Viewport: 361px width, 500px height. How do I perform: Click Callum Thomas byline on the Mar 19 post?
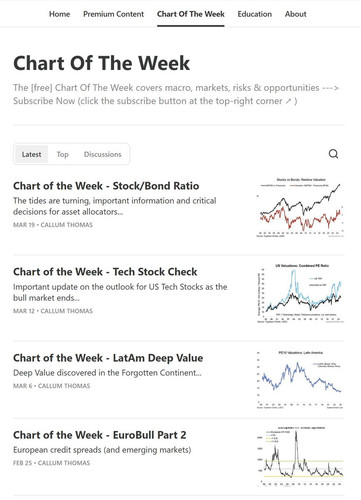[66, 225]
